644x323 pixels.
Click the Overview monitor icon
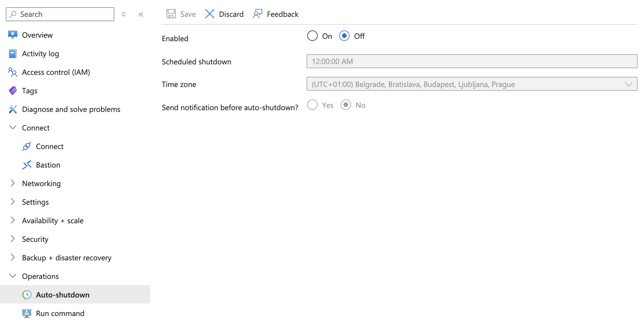[x=12, y=35]
